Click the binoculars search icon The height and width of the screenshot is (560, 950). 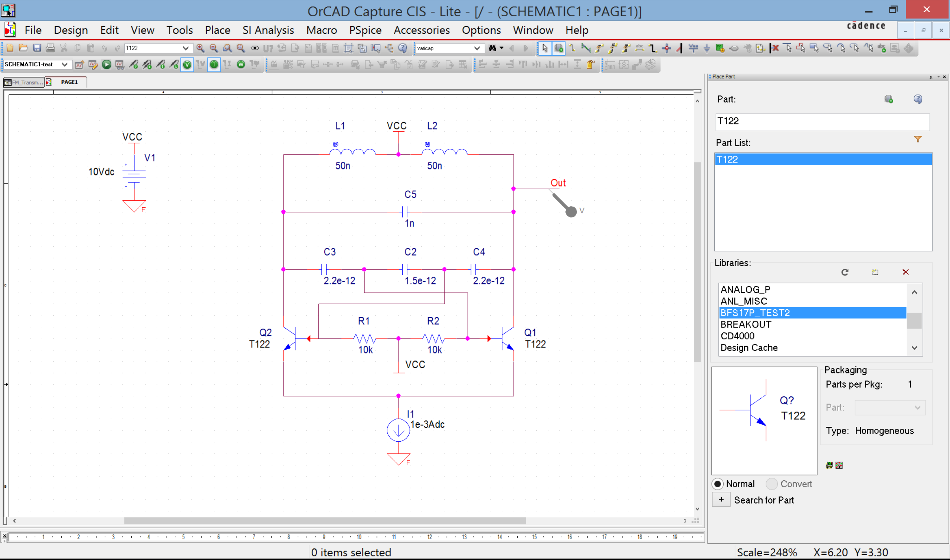coord(492,48)
